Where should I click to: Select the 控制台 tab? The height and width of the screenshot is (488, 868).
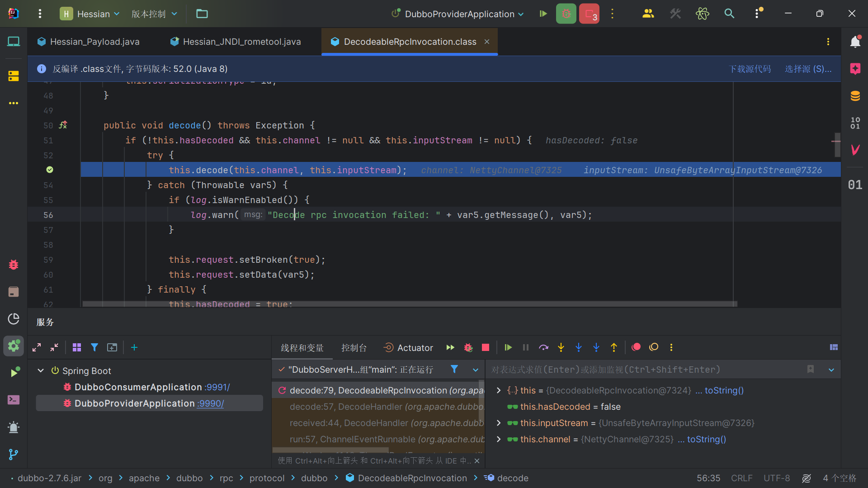(354, 348)
